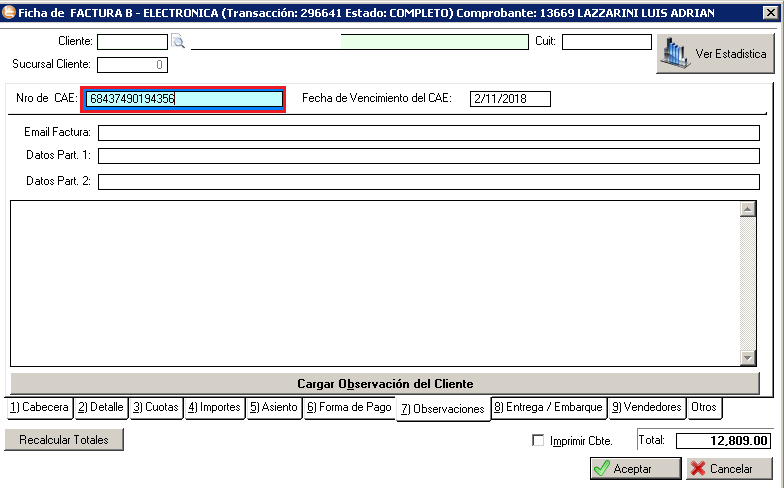
Task: Open Ver Estadistica chart button
Action: pos(714,54)
